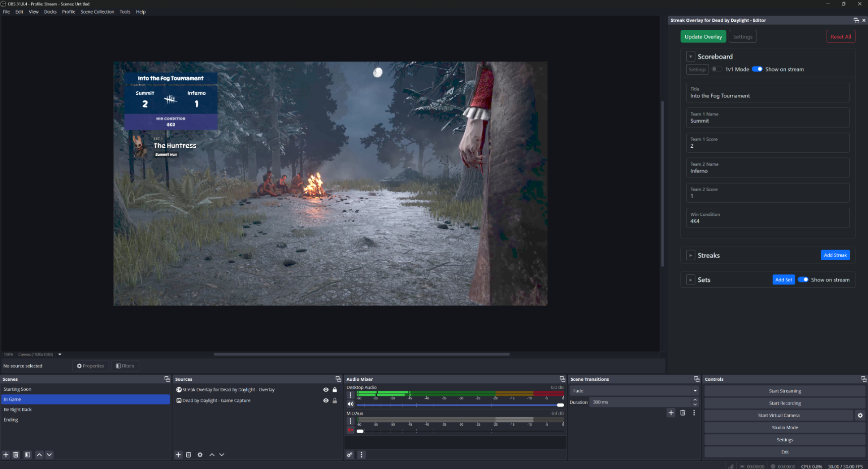Screen dimensions: 868x469
Task: Open scene filters icon in Scenes panel
Action: [27, 455]
